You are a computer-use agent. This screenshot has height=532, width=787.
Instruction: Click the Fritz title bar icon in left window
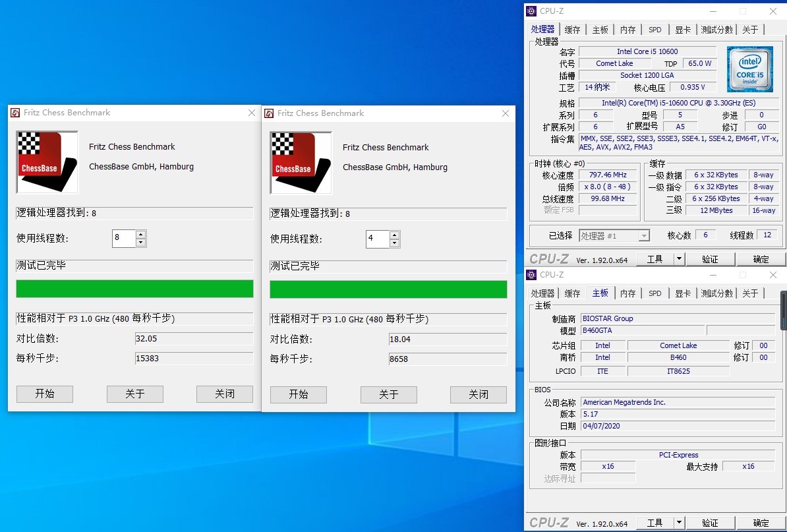pos(16,113)
